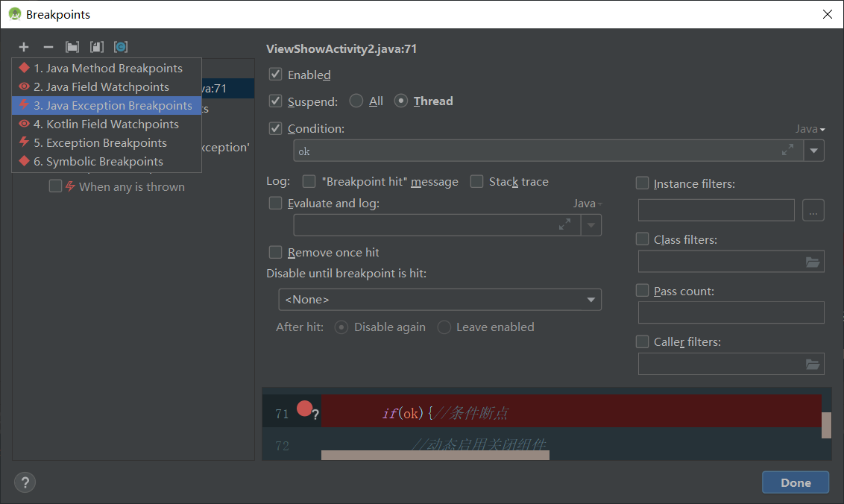Enable Caller filters checkbox
844x504 pixels.
click(642, 341)
